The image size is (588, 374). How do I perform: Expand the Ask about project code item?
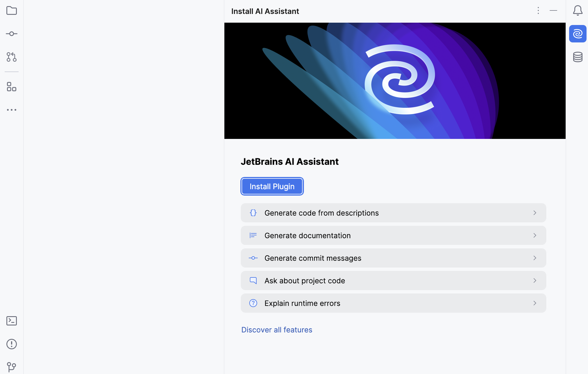click(x=535, y=281)
